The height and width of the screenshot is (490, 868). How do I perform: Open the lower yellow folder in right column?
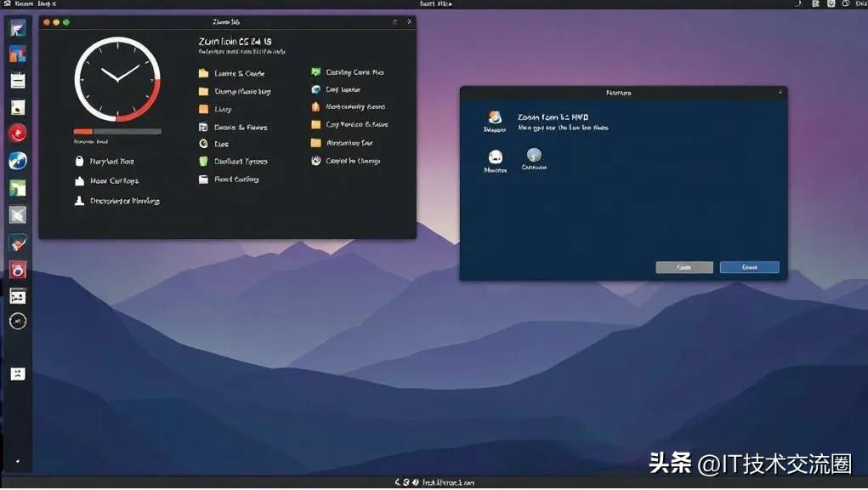tap(342, 143)
